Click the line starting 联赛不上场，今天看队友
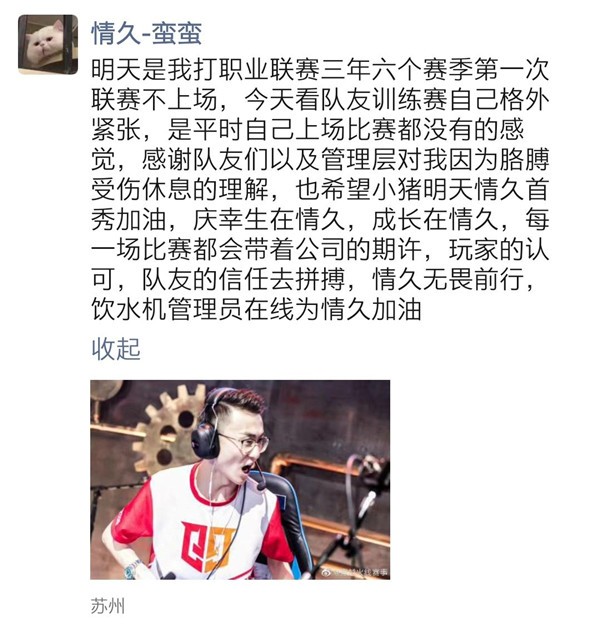 tap(320, 100)
